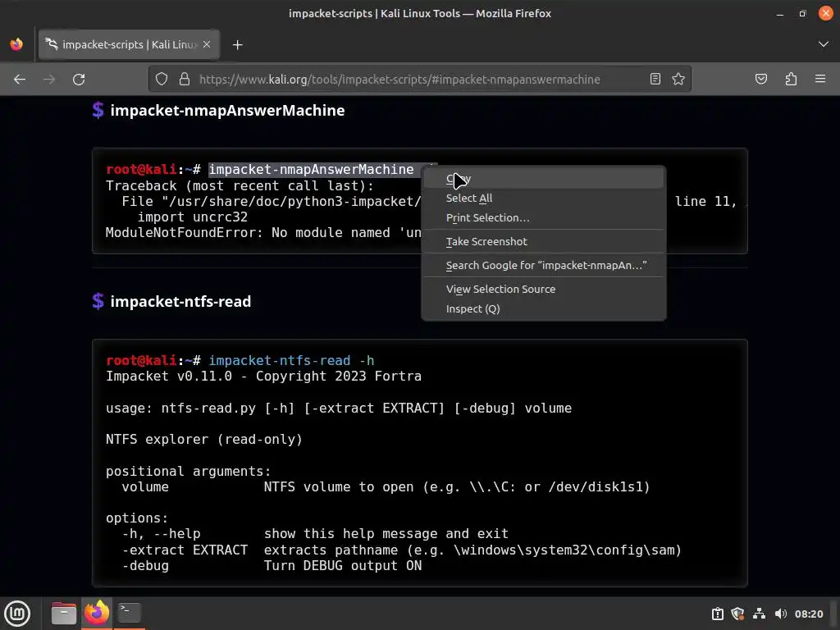Image resolution: width=840 pixels, height=630 pixels.
Task: Open the network connections tray icon
Action: [x=759, y=614]
